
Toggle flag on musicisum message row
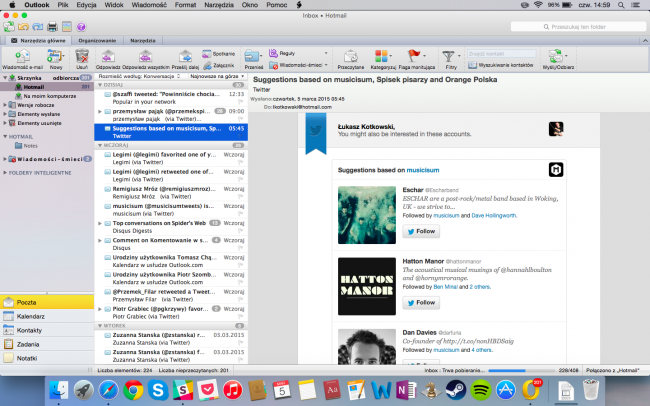pyautogui.click(x=240, y=214)
